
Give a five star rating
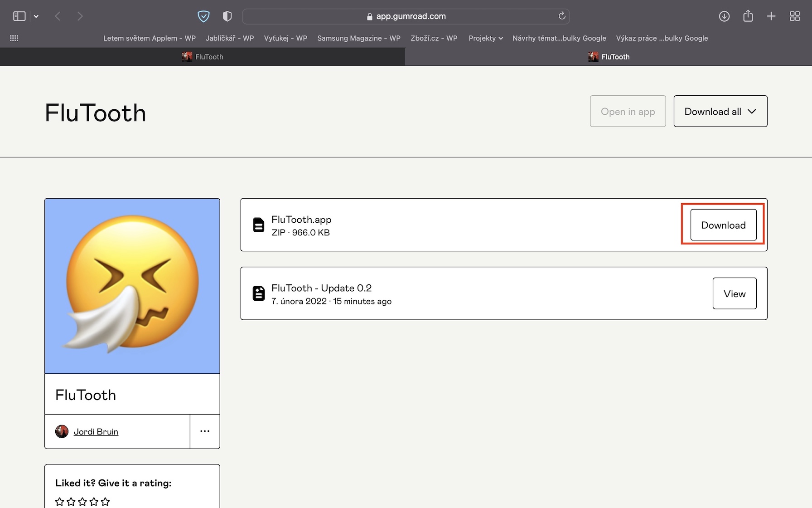(x=106, y=502)
